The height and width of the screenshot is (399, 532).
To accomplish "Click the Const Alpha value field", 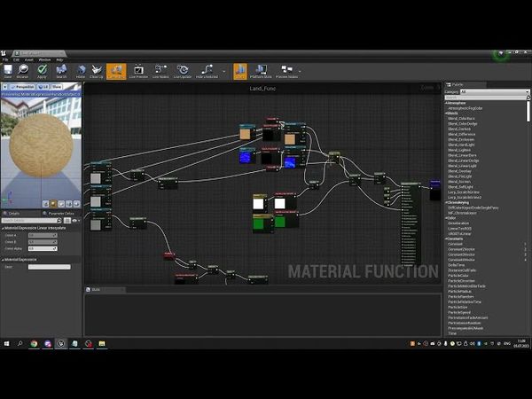I will (x=43, y=248).
